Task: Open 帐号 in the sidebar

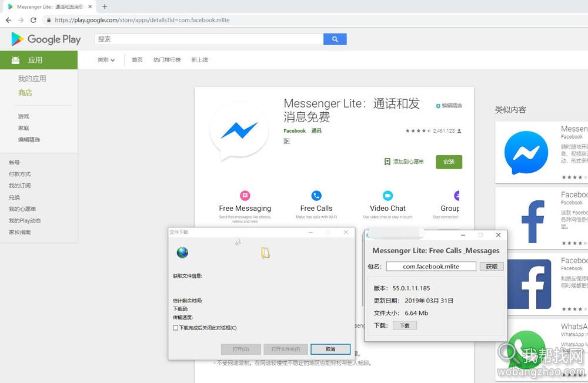Action: point(14,162)
